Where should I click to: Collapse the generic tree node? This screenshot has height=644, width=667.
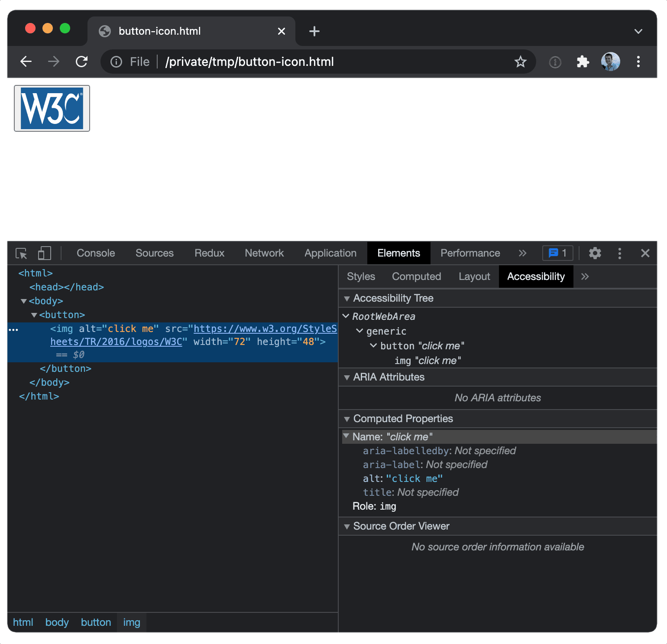click(359, 331)
